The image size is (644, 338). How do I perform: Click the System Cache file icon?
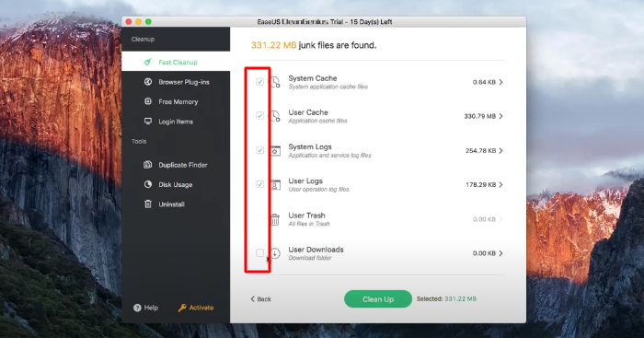tap(275, 82)
